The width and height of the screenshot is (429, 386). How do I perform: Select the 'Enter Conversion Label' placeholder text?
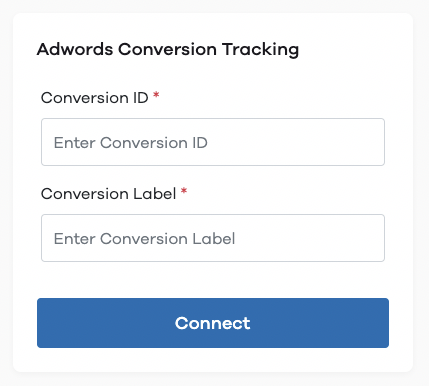pyautogui.click(x=144, y=239)
